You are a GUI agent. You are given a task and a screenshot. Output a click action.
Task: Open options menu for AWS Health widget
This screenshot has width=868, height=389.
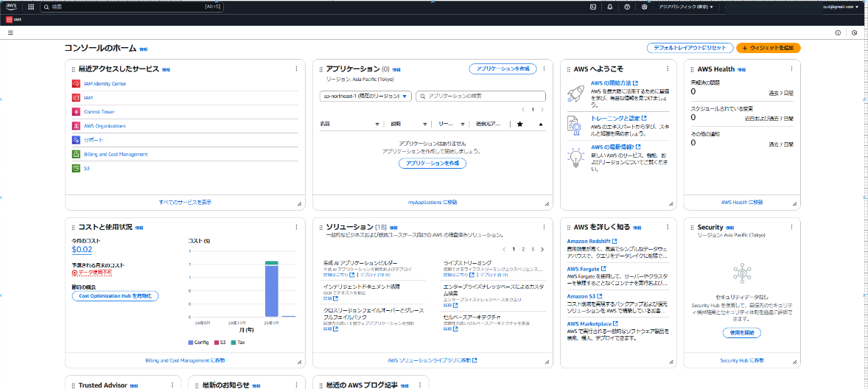(791, 69)
